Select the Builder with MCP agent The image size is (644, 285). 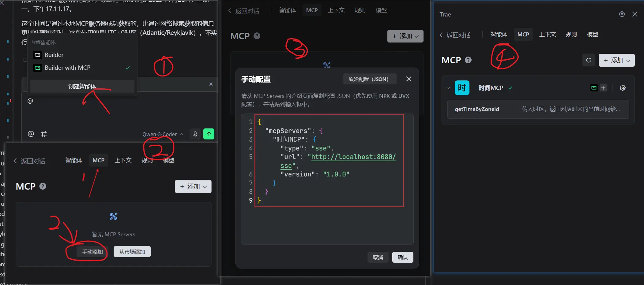[x=67, y=68]
